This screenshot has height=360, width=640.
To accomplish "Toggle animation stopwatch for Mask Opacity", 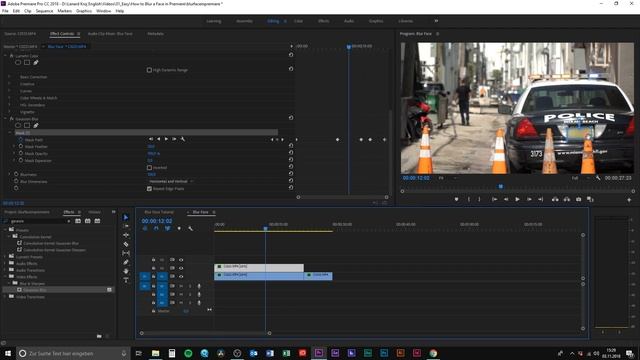I will [20, 153].
